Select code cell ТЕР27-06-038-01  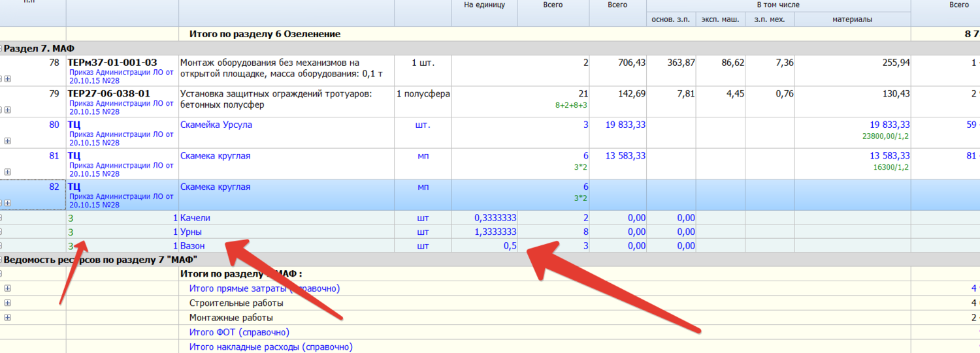109,94
